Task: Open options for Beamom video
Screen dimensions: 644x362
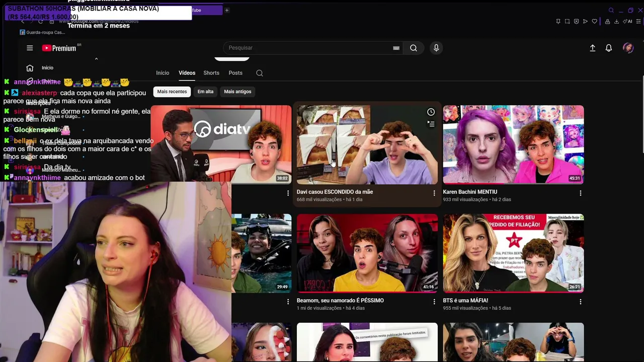Action: (434, 302)
